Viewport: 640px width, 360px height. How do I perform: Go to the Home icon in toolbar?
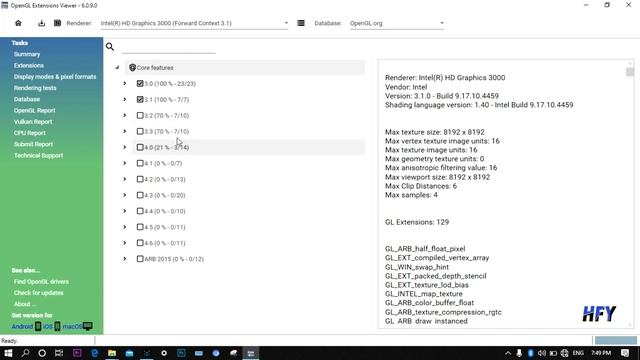(18, 23)
